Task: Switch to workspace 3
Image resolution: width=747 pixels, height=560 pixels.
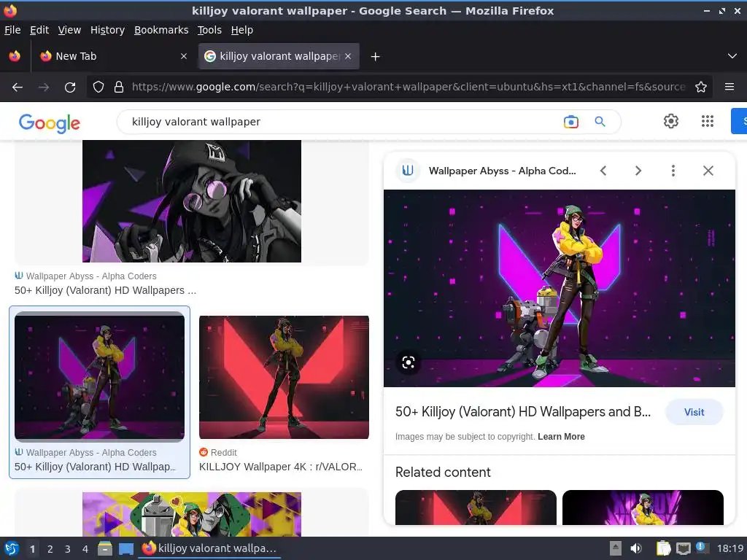Action: coord(68,549)
